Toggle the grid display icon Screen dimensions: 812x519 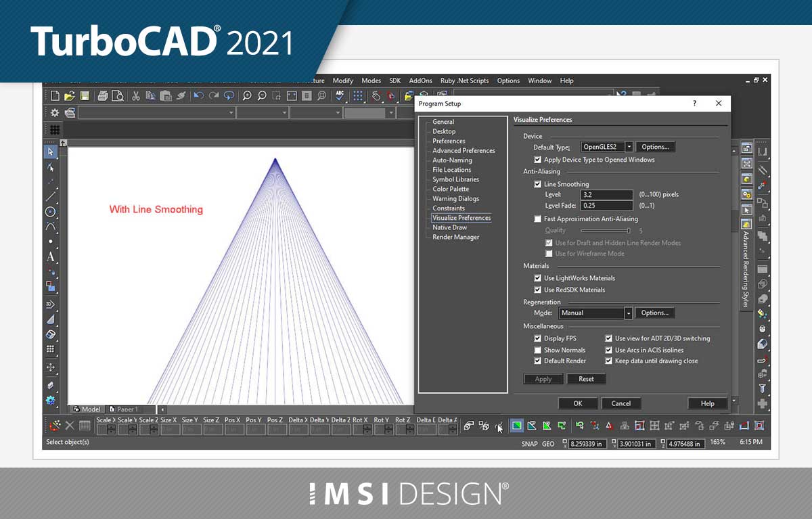54,129
